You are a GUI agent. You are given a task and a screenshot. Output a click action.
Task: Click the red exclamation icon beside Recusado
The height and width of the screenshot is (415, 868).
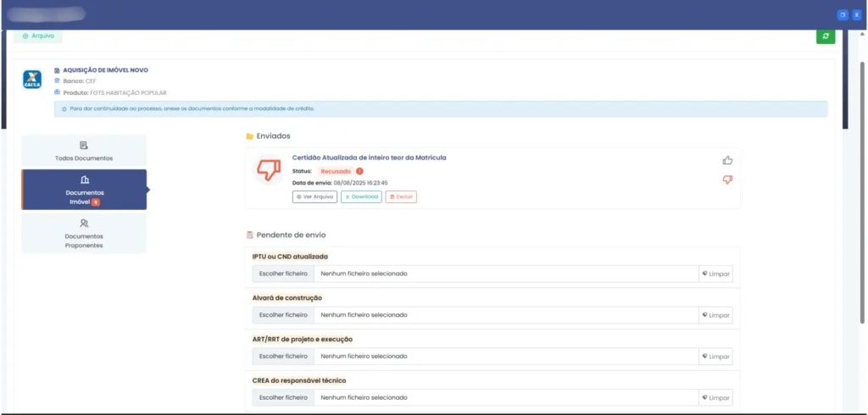click(x=359, y=171)
